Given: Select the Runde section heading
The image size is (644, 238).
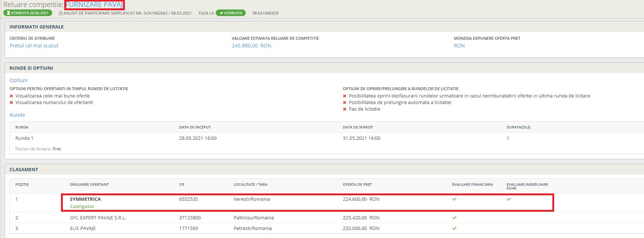Looking at the screenshot, I should coord(17,115).
